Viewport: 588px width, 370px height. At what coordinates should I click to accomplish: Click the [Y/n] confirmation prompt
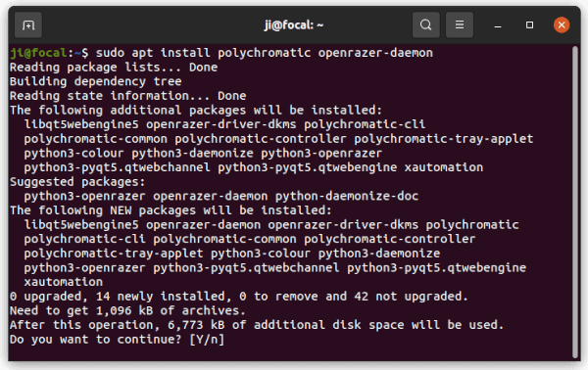click(207, 340)
